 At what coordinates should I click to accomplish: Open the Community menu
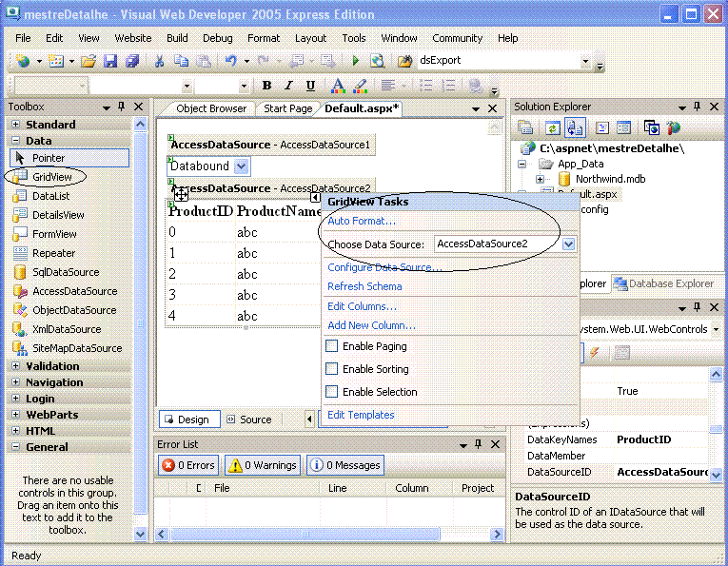(458, 38)
